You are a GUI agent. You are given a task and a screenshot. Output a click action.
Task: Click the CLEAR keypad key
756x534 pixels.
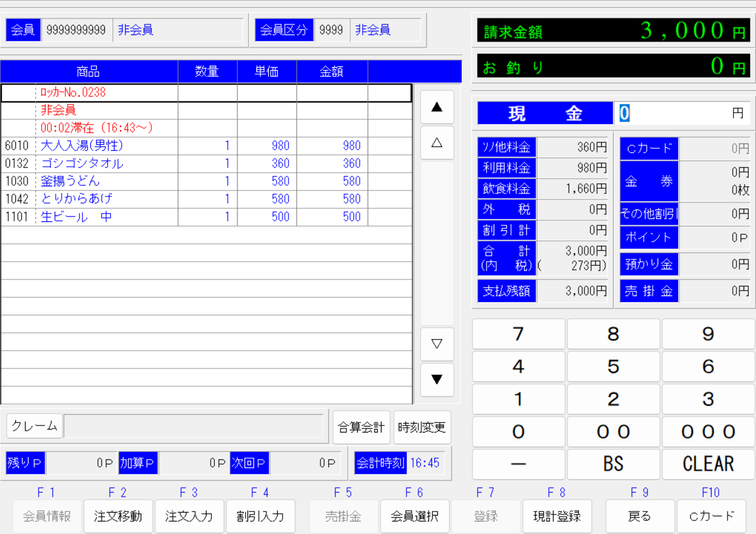tap(709, 464)
